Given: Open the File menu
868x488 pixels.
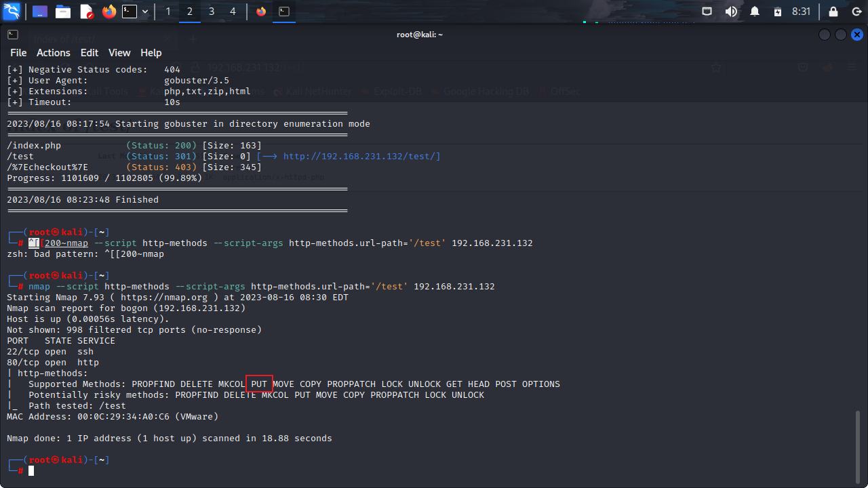Looking at the screenshot, I should [18, 53].
